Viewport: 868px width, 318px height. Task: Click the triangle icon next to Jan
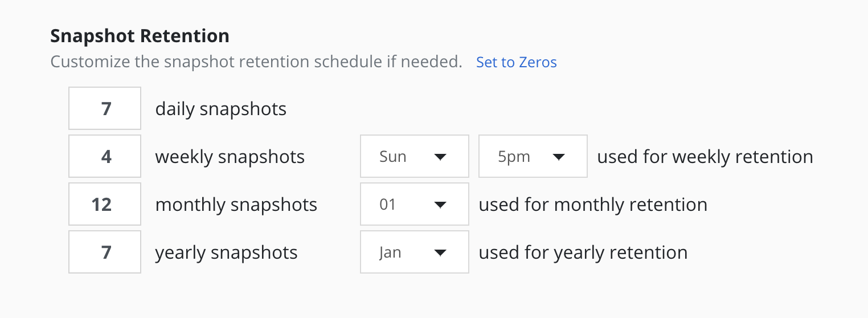coord(440,252)
